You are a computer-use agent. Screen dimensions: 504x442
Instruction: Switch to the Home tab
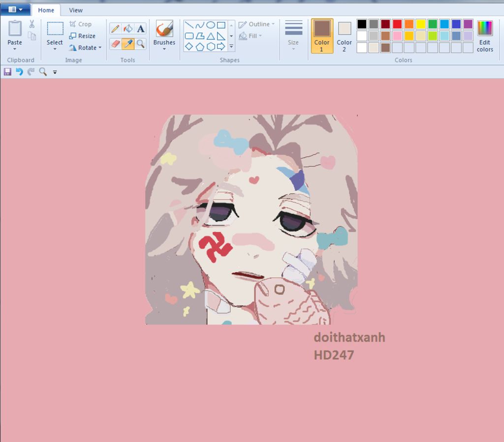pos(46,10)
